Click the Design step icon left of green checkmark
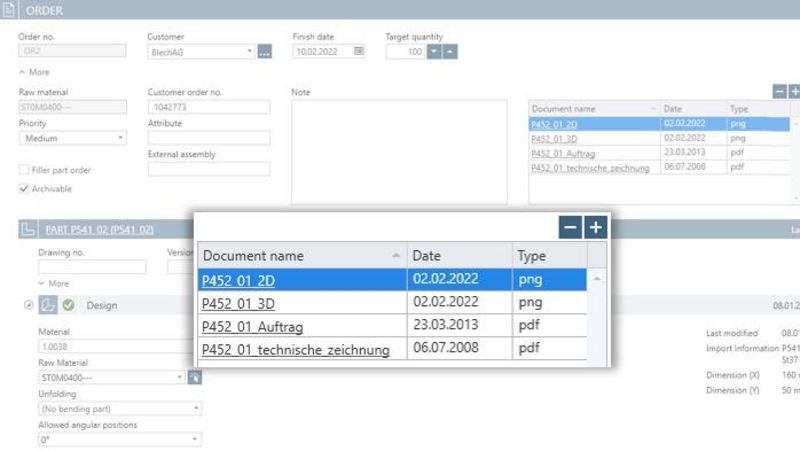 point(48,305)
